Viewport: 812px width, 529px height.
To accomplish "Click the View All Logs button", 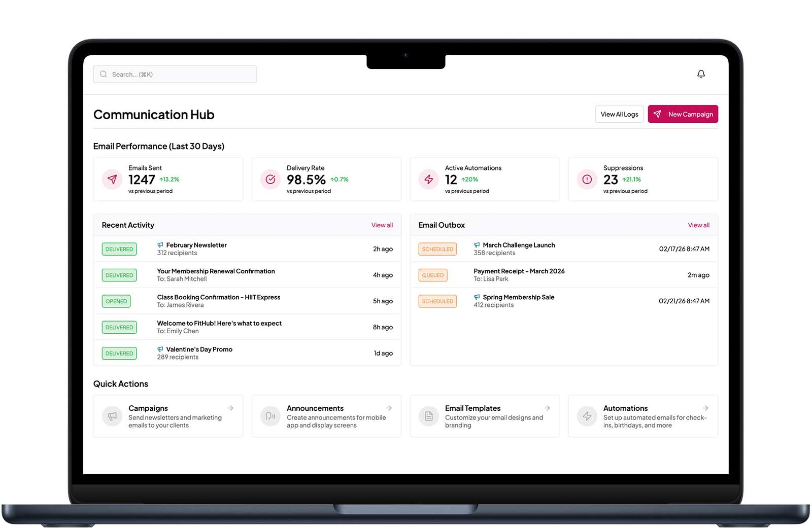I will [619, 114].
